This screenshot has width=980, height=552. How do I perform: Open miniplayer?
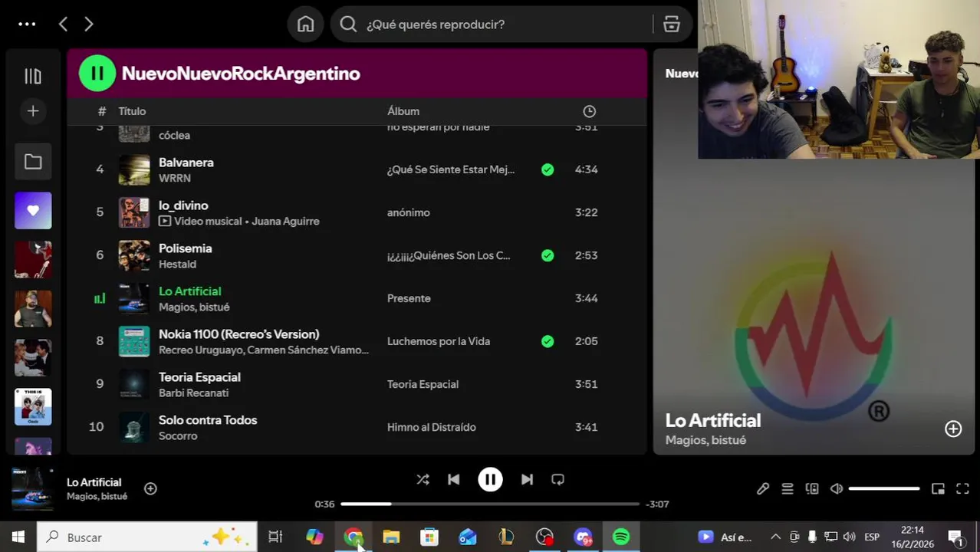pyautogui.click(x=938, y=488)
